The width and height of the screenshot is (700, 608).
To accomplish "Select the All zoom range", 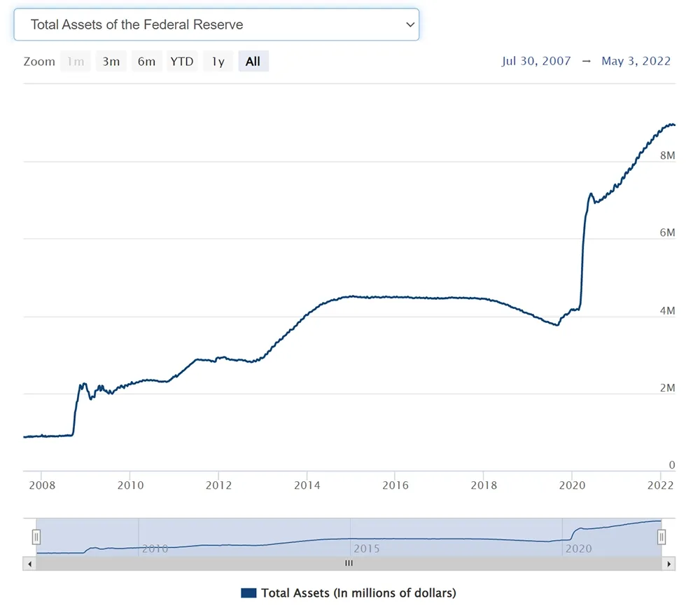I will (253, 61).
